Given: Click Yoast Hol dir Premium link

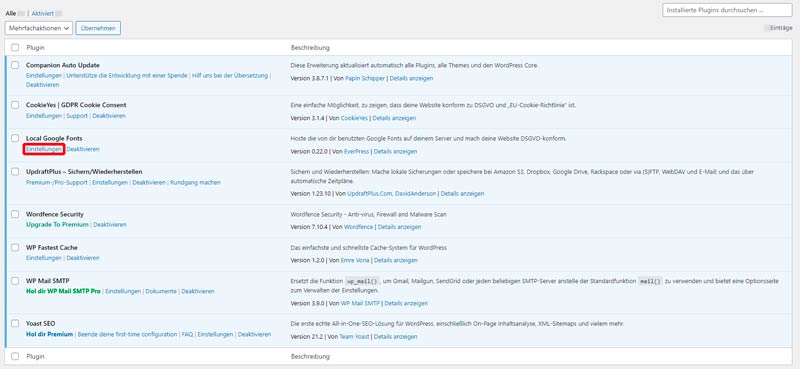Looking at the screenshot, I should [49, 334].
